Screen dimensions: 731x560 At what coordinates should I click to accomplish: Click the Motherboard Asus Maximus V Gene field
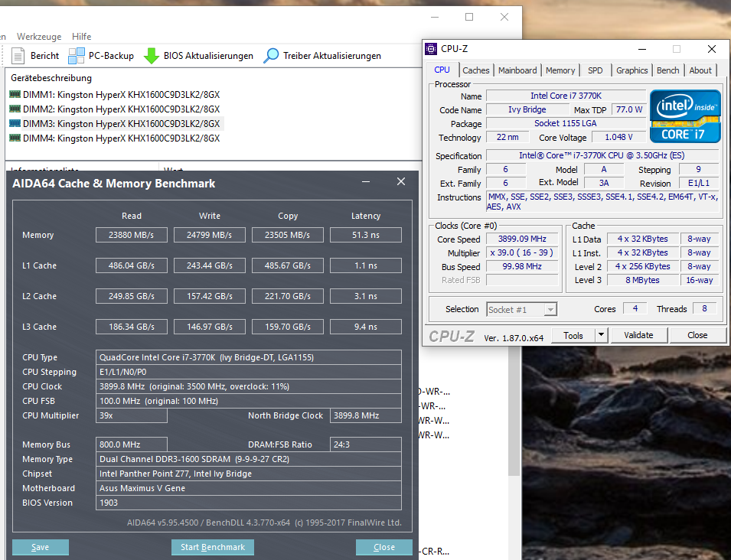(249, 488)
